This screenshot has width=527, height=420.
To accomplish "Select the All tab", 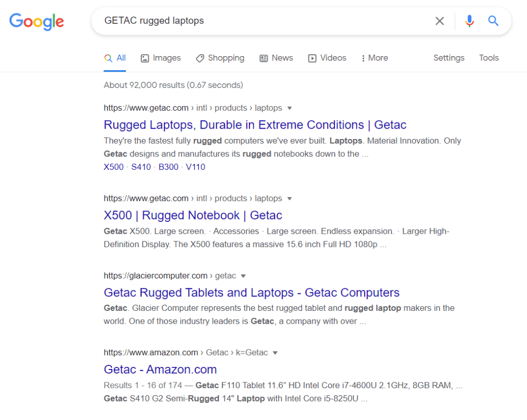I will [x=114, y=58].
